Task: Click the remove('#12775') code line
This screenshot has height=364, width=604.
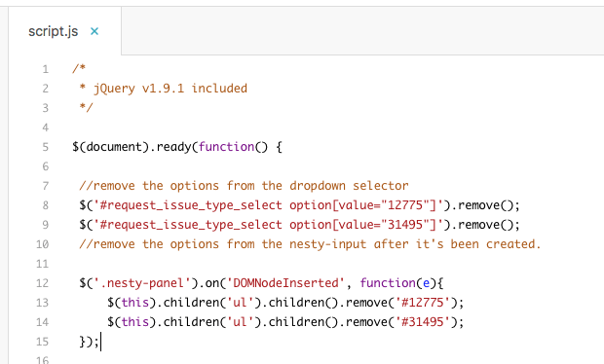Action: (x=285, y=303)
